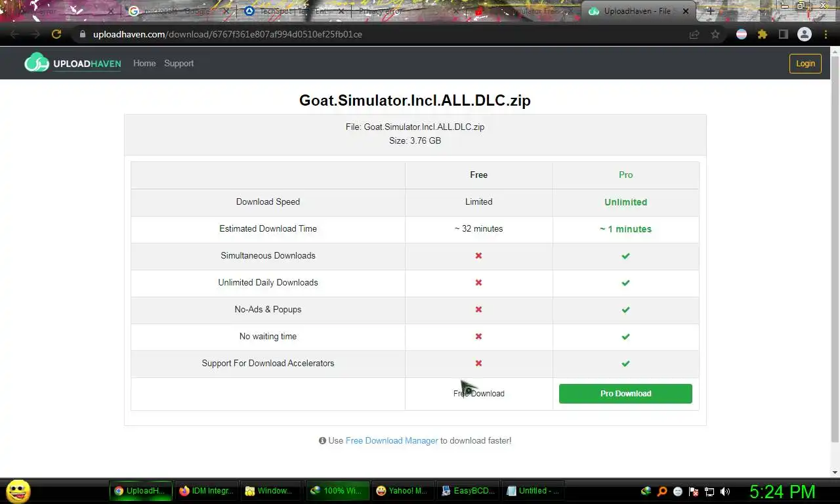This screenshot has height=504, width=840.
Task: Start the Free Download
Action: [479, 394]
